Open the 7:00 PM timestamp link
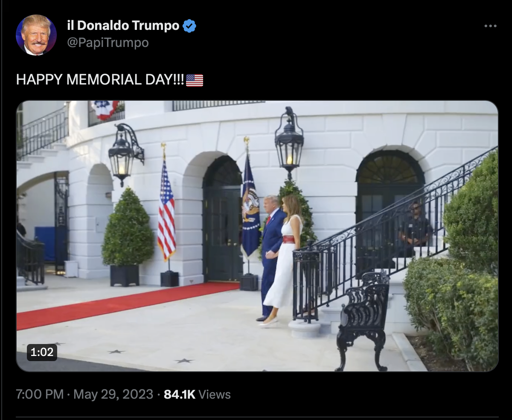512x420 pixels. [x=40, y=394]
